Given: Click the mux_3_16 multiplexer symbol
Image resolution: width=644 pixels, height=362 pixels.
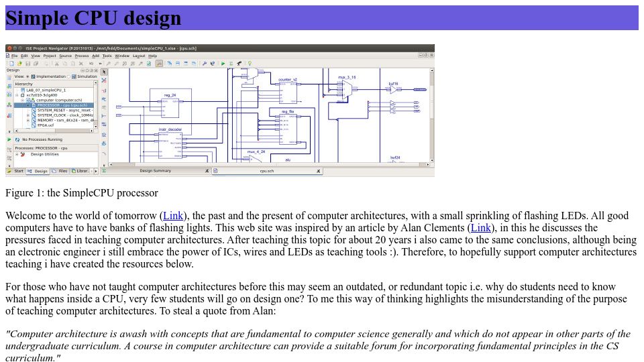Looking at the screenshot, I should coord(347,89).
